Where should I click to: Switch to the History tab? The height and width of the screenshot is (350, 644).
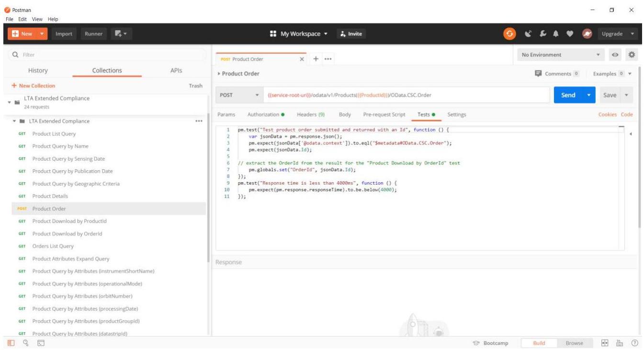(38, 70)
